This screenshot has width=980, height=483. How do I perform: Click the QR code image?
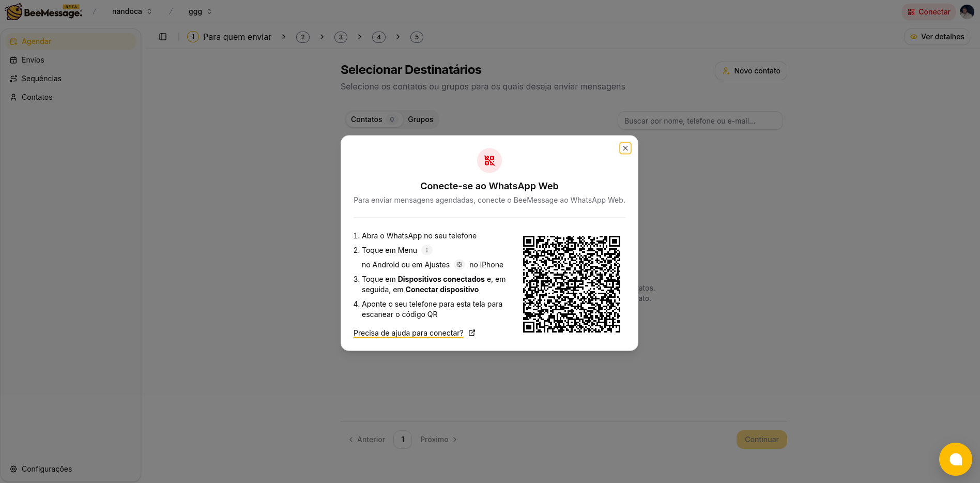coord(571,284)
